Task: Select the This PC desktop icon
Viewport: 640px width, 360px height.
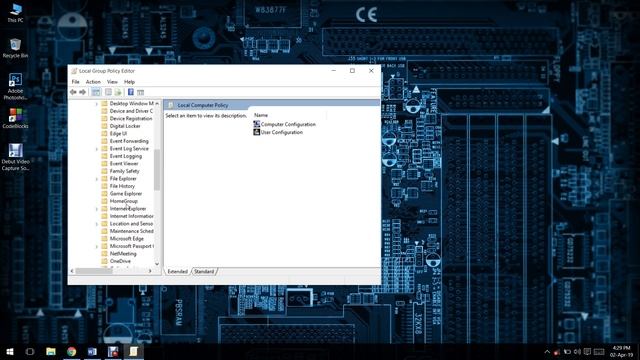Action: pyautogui.click(x=16, y=13)
